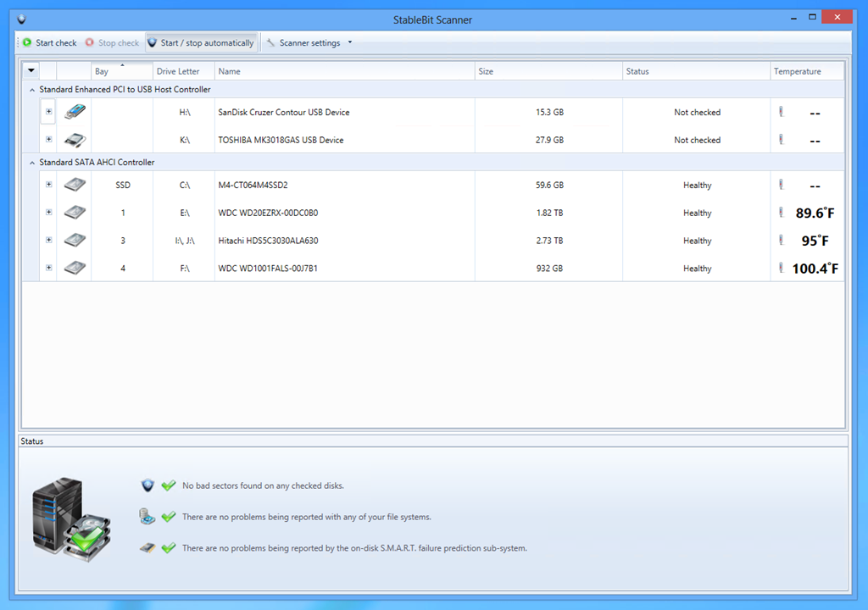Click the Stop check button

(112, 42)
